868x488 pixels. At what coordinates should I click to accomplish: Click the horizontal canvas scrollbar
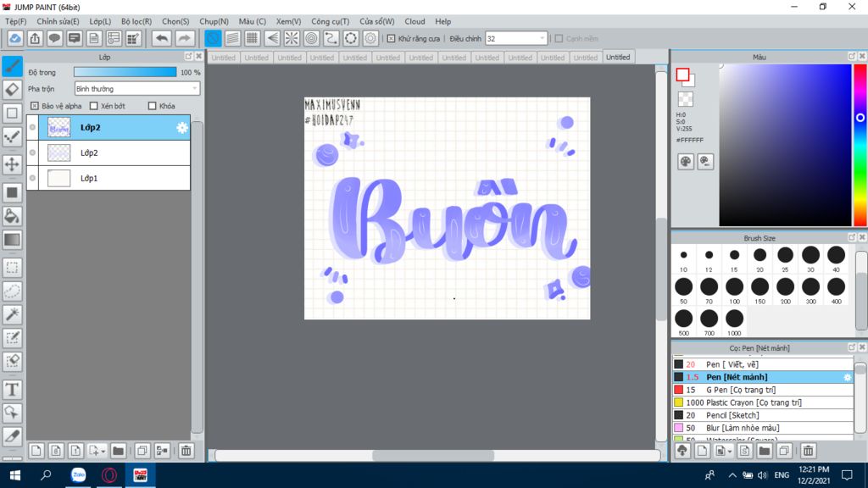point(434,455)
